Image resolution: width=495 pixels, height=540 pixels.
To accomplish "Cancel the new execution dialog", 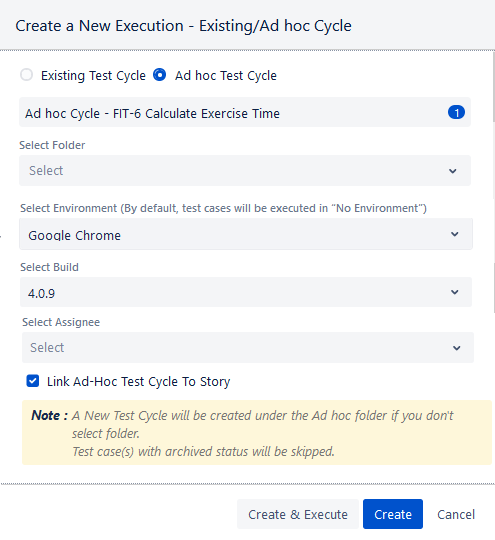I will (456, 514).
